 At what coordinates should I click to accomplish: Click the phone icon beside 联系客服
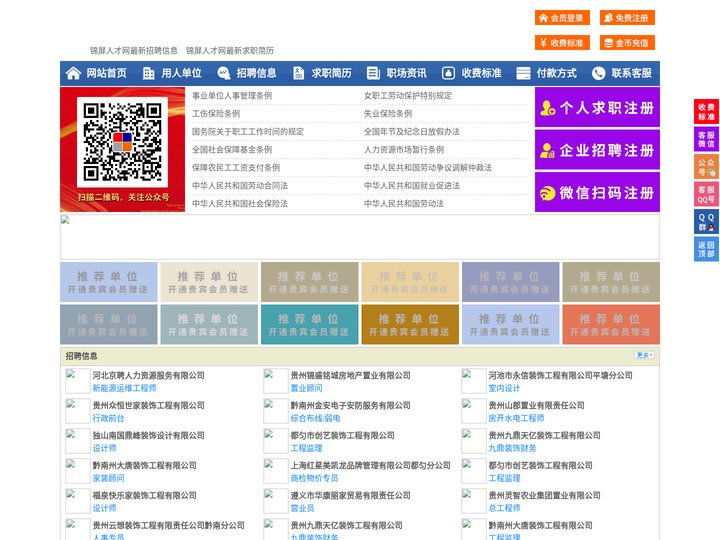coord(598,73)
